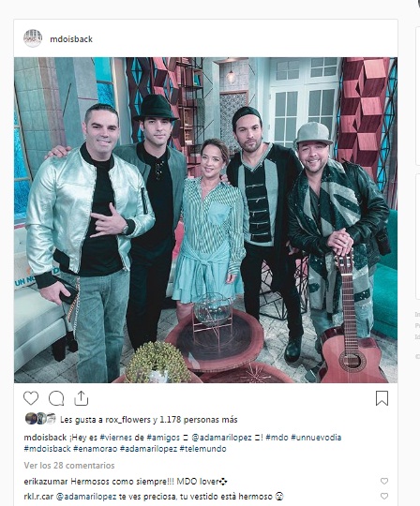
Task: Like the post with the heart icon
Action: [x=31, y=398]
